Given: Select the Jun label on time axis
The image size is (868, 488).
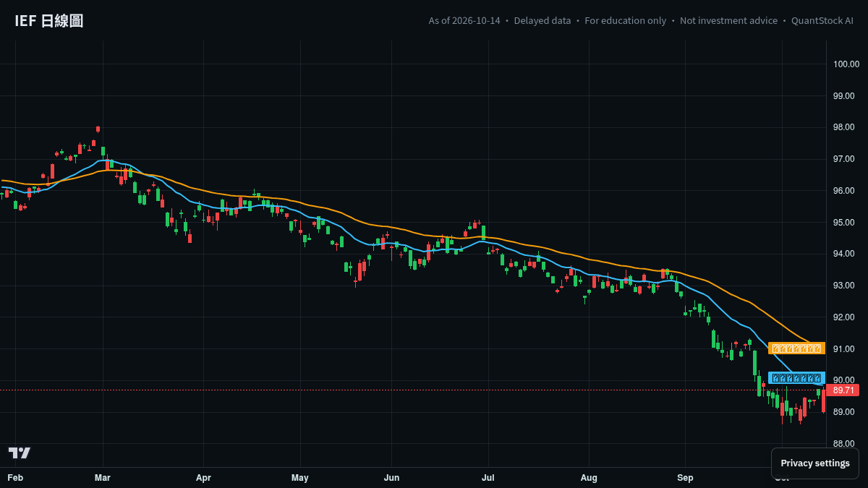Looking at the screenshot, I should tap(391, 478).
